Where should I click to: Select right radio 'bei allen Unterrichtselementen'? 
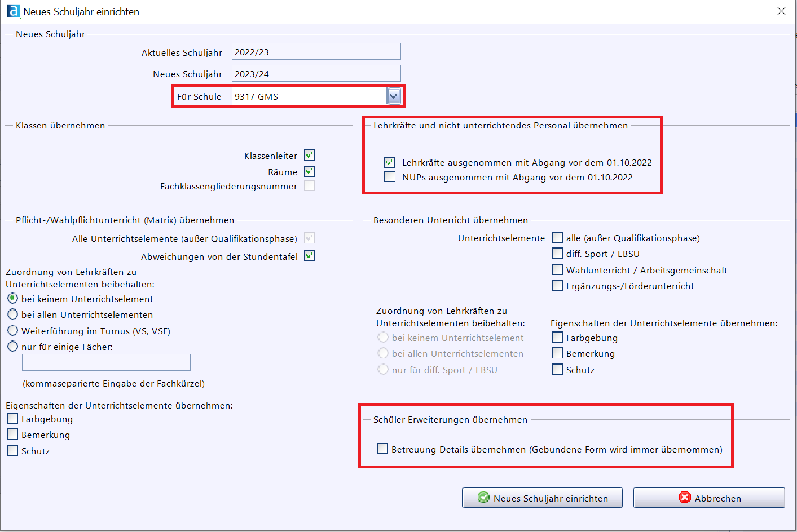tap(383, 353)
